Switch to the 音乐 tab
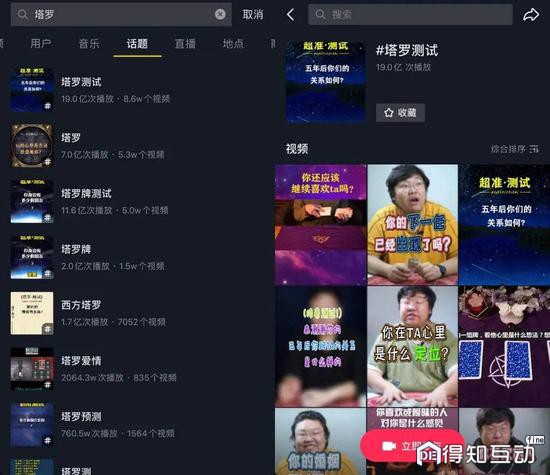The height and width of the screenshot is (475, 550). [89, 44]
